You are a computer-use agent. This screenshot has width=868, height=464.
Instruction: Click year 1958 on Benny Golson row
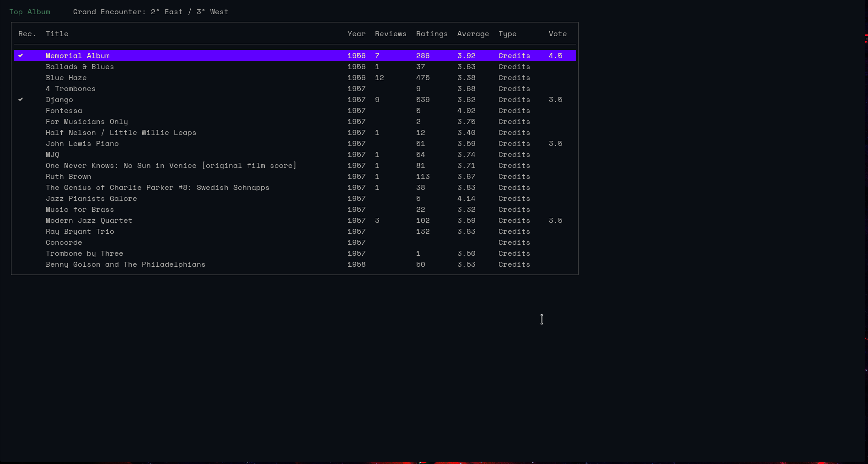[356, 264]
